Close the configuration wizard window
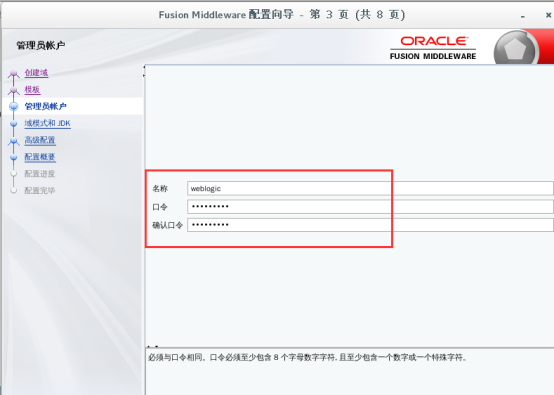The height and width of the screenshot is (395, 554). pyautogui.click(x=548, y=15)
